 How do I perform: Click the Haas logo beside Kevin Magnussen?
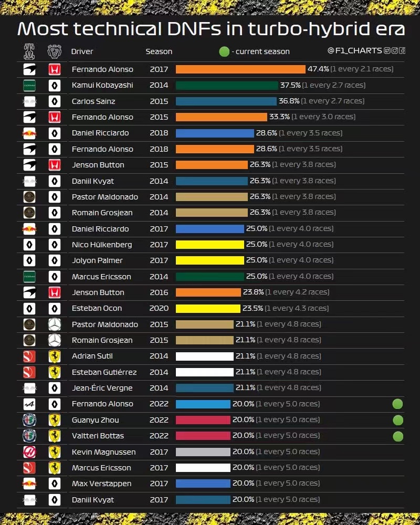coord(29,452)
